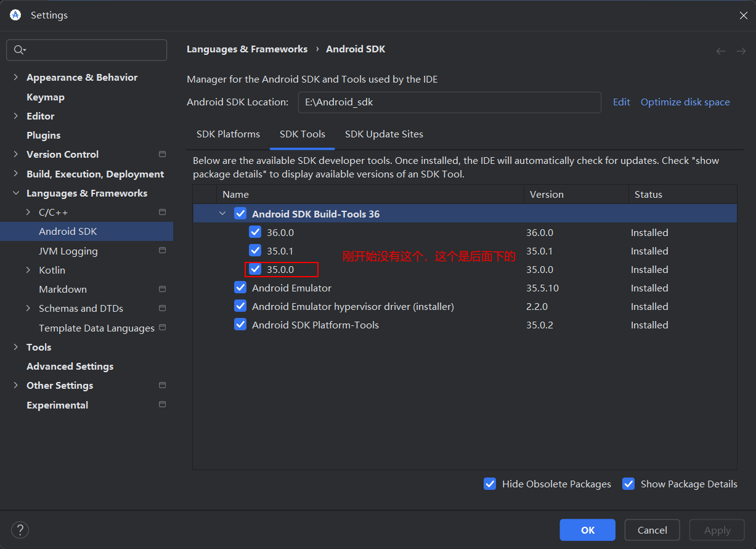Collapse Languages & Frameworks section
Image resolution: width=756 pixels, height=549 pixels.
tap(16, 193)
